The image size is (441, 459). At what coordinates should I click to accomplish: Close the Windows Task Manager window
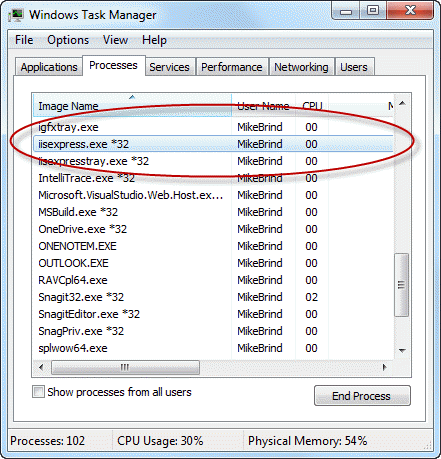pyautogui.click(x=410, y=11)
